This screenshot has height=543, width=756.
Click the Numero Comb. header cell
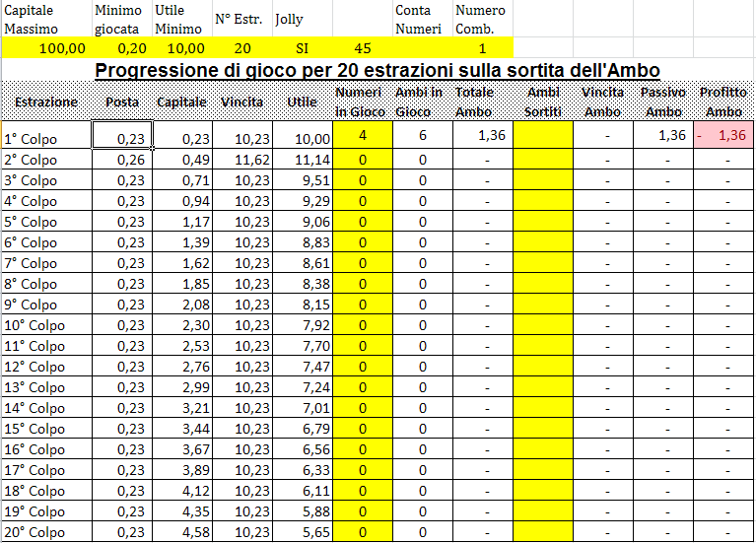click(483, 20)
